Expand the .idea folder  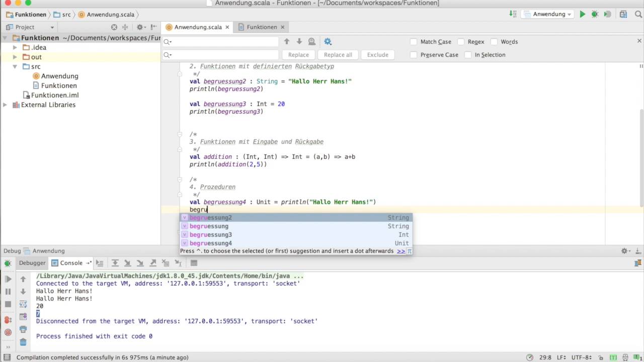pyautogui.click(x=16, y=48)
